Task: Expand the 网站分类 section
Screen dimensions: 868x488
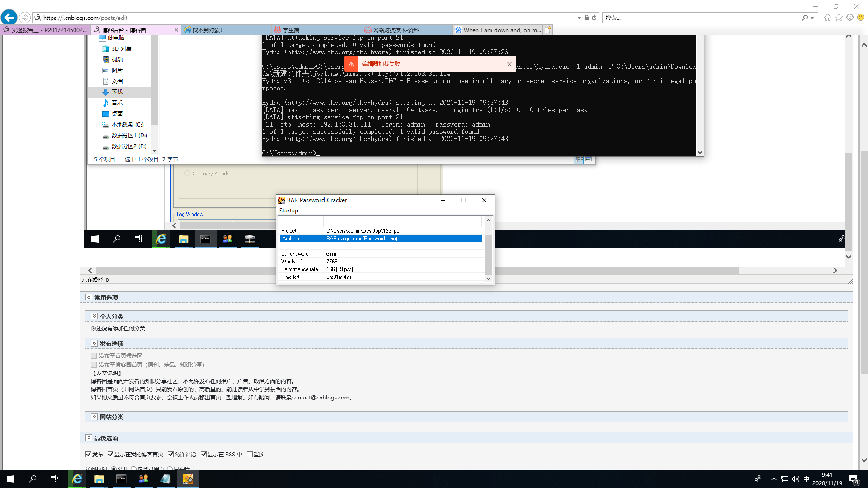Action: pyautogui.click(x=94, y=417)
